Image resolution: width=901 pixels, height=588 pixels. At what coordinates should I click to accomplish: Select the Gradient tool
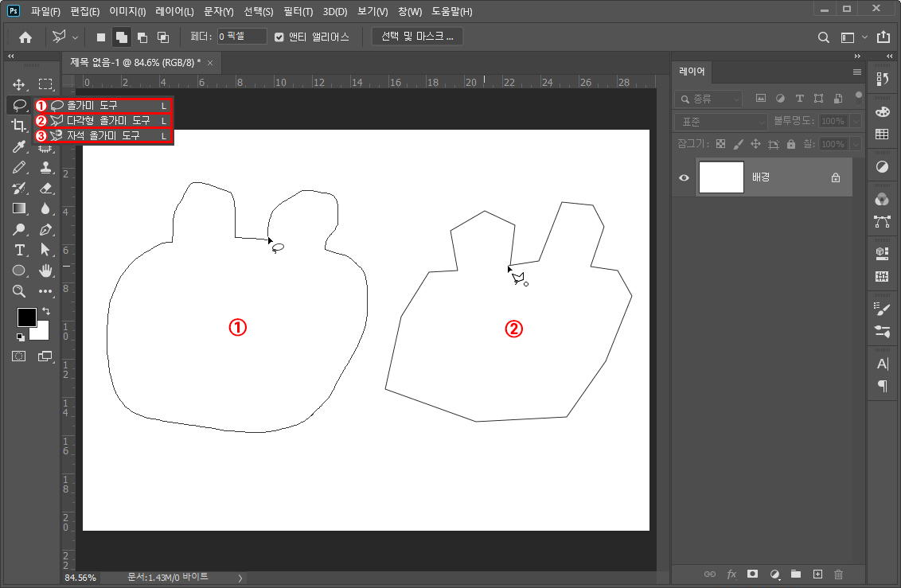pyautogui.click(x=19, y=208)
